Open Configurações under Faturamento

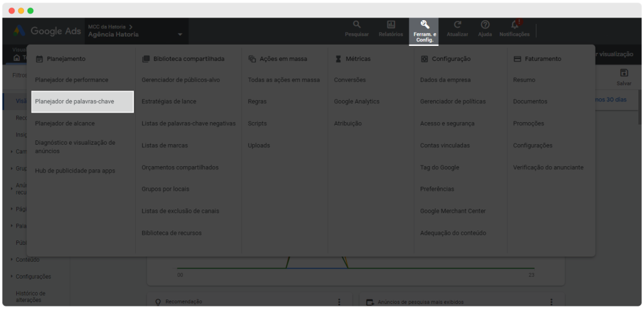[x=533, y=145]
